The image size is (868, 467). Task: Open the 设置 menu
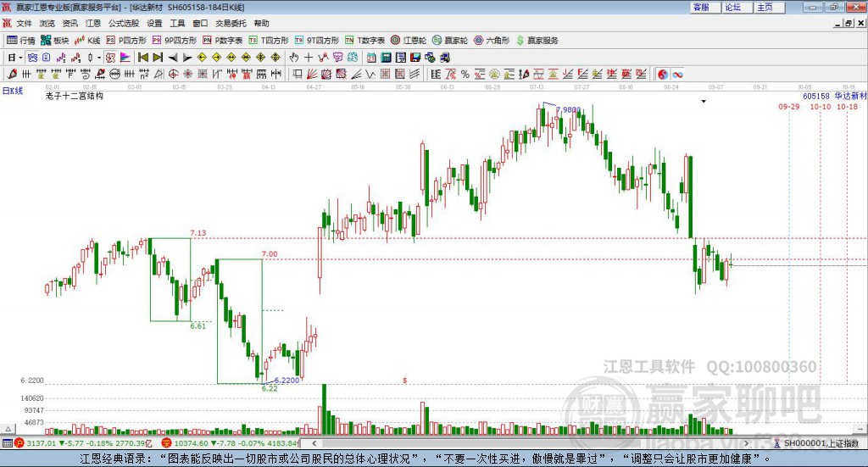pyautogui.click(x=154, y=23)
